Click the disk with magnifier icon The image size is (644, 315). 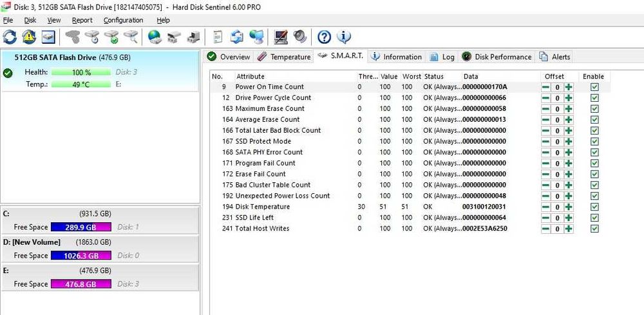[x=131, y=37]
